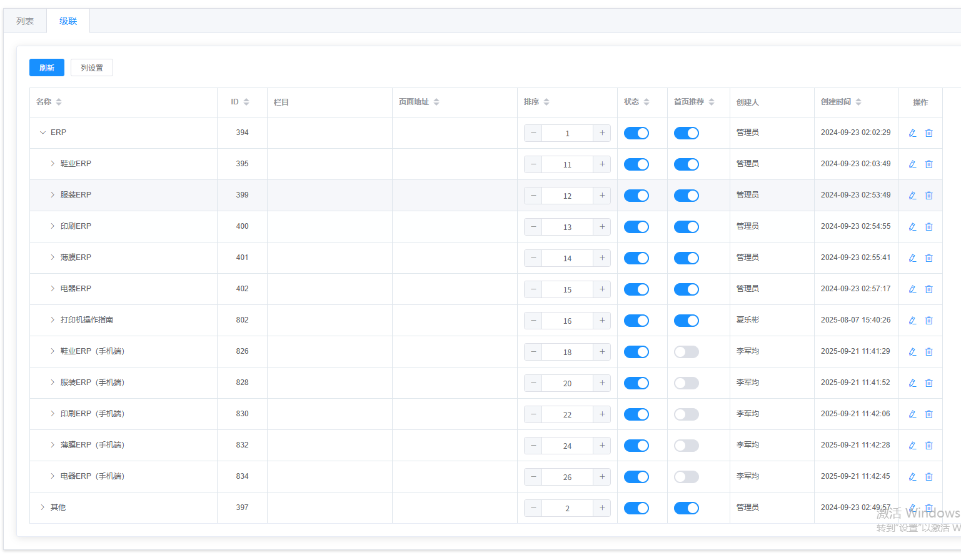Viewport: 961px width, 560px height.
Task: Click the 排序 input field showing 16
Action: [x=567, y=321]
